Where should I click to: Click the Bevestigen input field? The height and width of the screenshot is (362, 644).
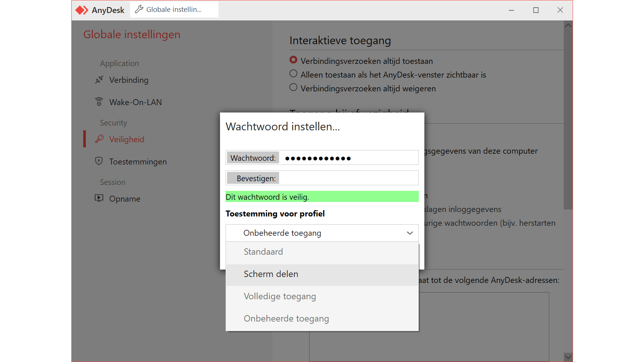tap(349, 178)
